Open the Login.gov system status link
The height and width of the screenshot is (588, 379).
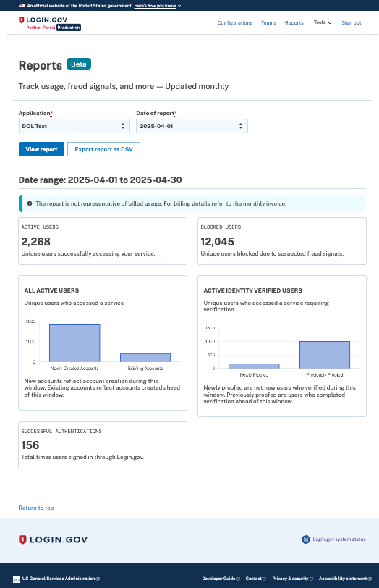(x=339, y=539)
